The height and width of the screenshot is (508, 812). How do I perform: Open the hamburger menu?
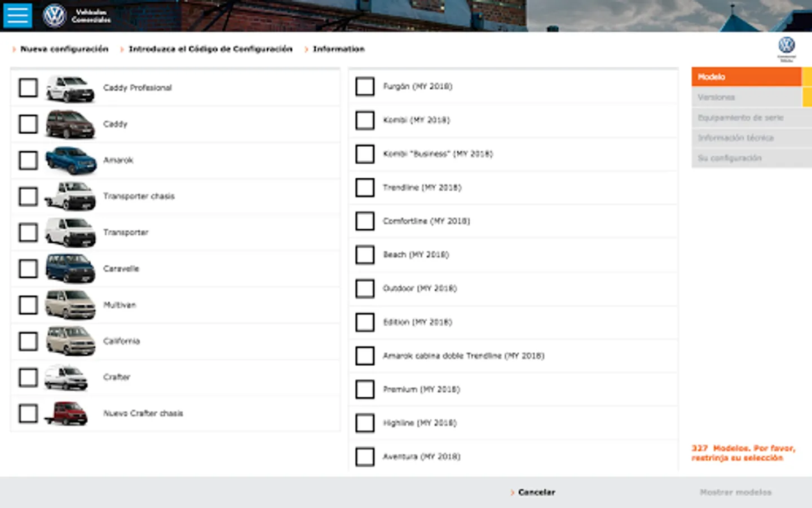[x=17, y=15]
